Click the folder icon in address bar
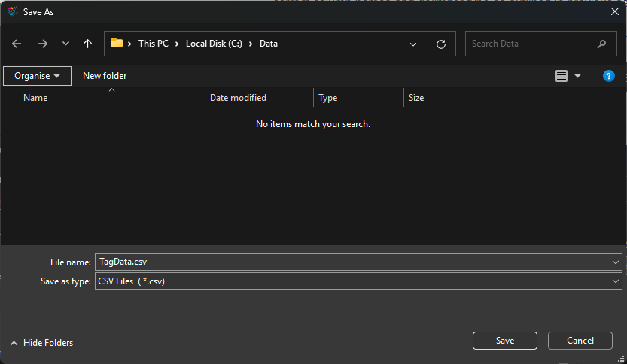 tap(117, 44)
